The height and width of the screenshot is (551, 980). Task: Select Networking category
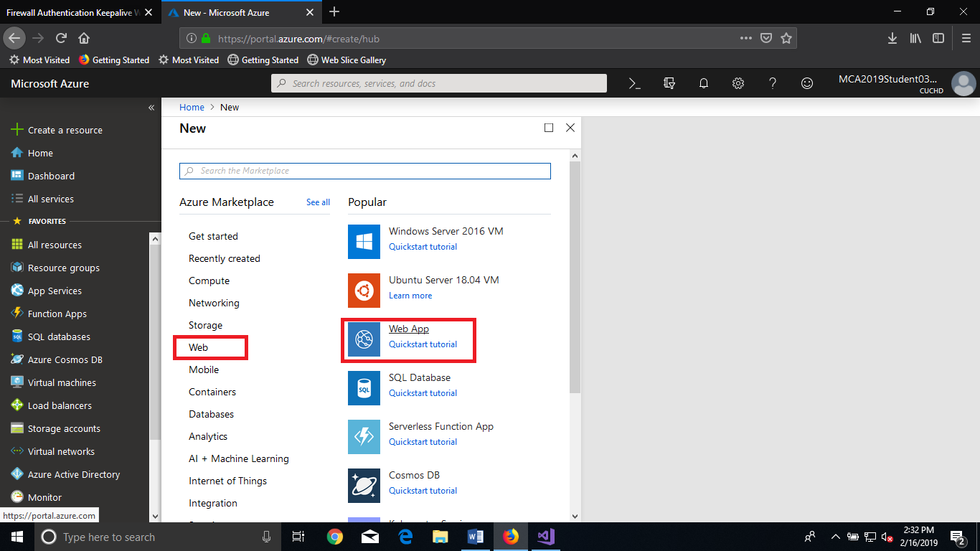click(x=214, y=303)
